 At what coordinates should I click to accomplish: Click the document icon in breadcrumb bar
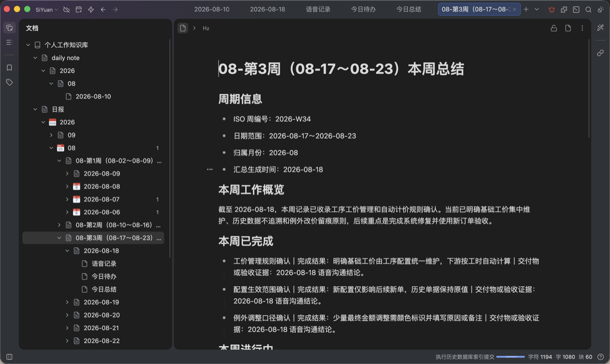pyautogui.click(x=182, y=28)
